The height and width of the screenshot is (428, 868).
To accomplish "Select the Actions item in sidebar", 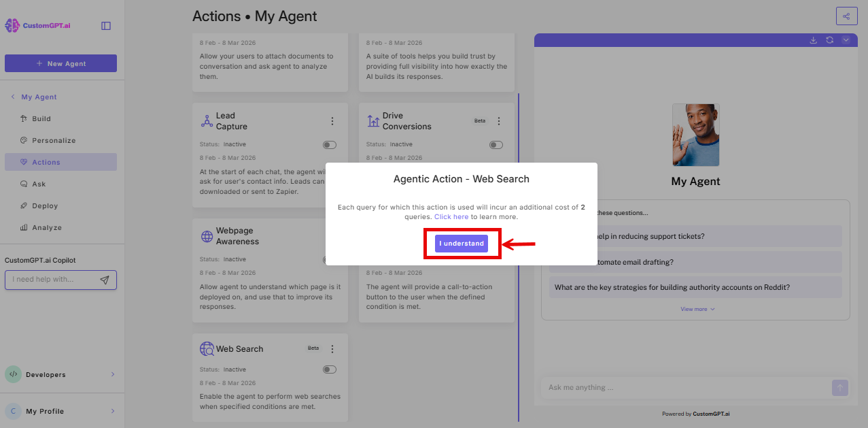I will click(x=46, y=161).
